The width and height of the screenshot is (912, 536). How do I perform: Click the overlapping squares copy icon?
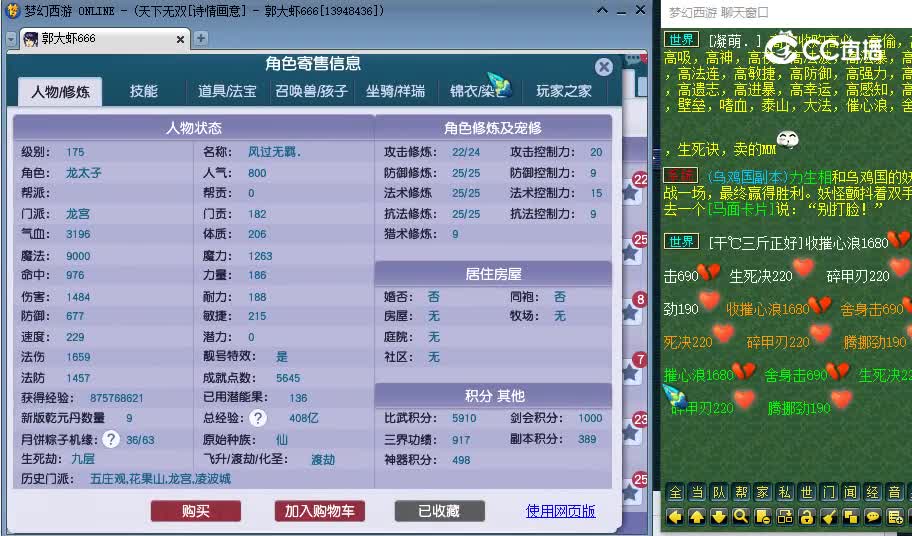tap(851, 516)
